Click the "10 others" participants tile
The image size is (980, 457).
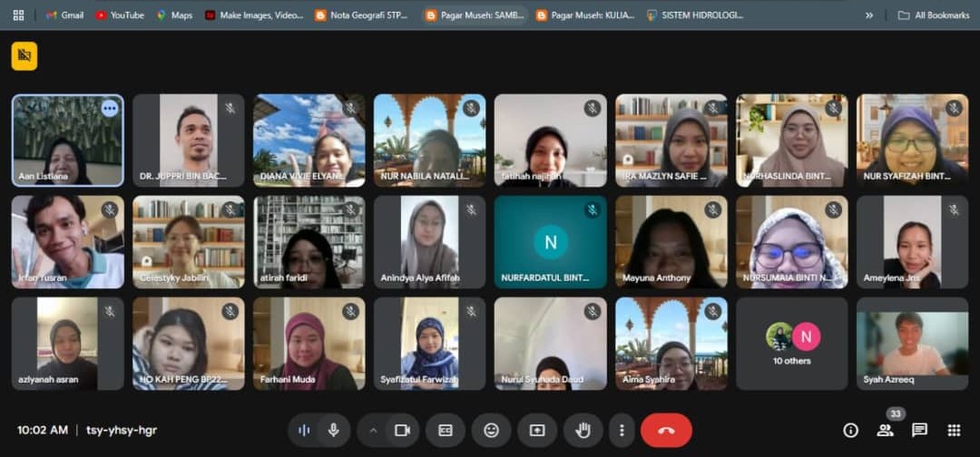pos(792,344)
